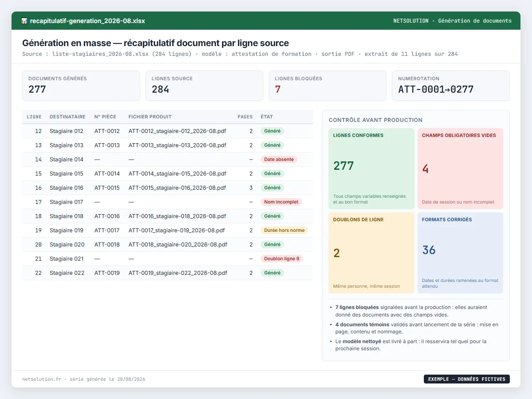
Task: Select the Stagiaire 020 cell
Action: pos(67,245)
